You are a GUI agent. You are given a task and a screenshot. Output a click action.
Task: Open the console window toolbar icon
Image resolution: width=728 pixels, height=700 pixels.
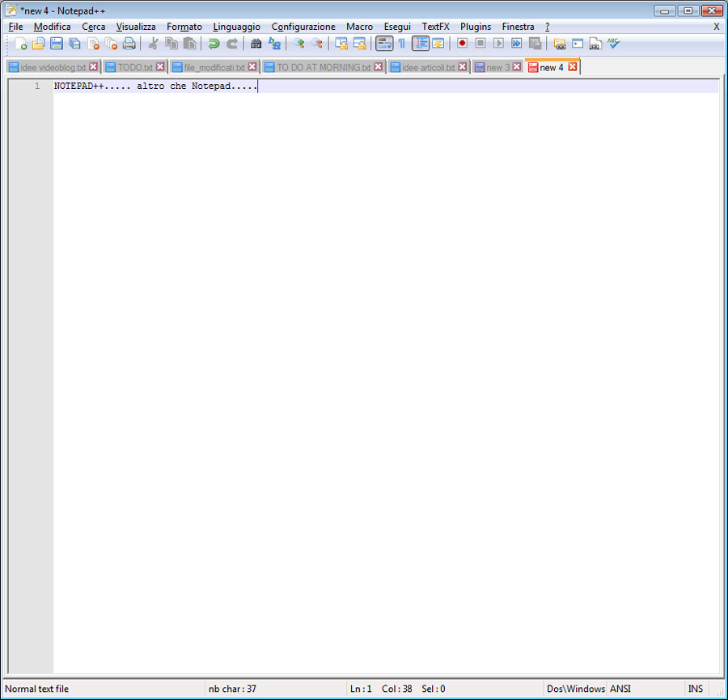pyautogui.click(x=578, y=44)
